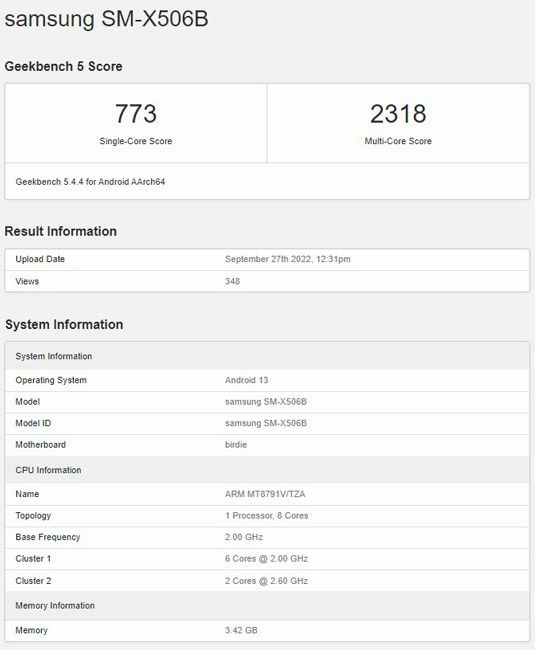The image size is (535, 650).
Task: Click the System Information section header row
Action: tap(267, 356)
